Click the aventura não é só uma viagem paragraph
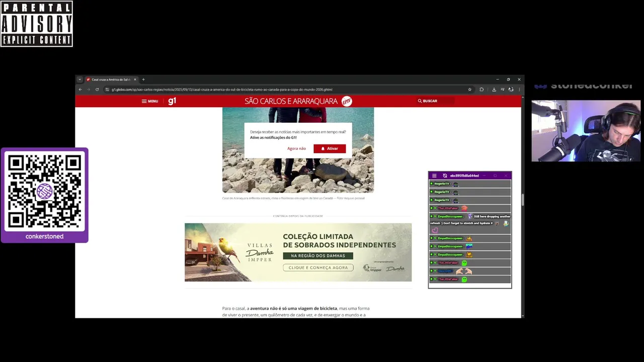This screenshot has height=362, width=644. click(x=296, y=312)
